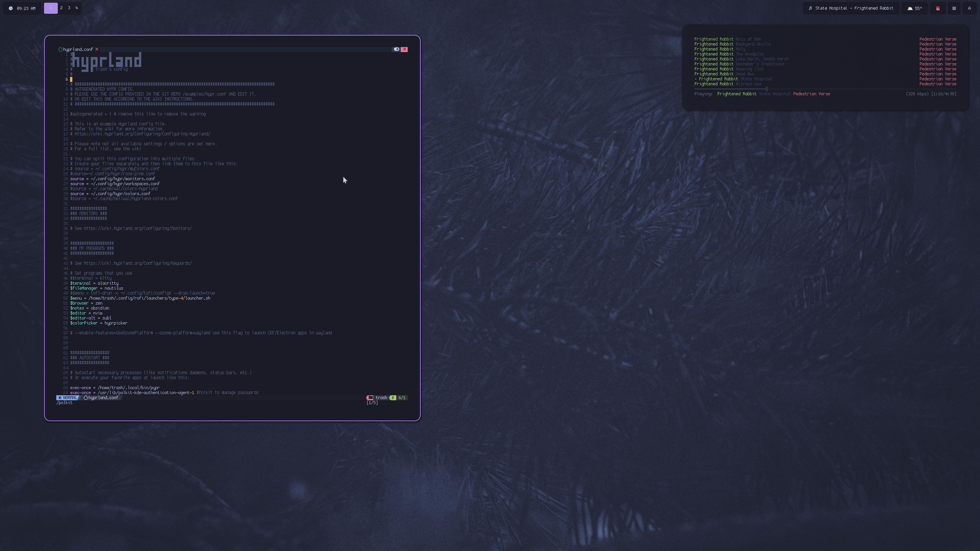Select Housing (in) track
Viewport: 980px width, 551px height.
point(825,69)
